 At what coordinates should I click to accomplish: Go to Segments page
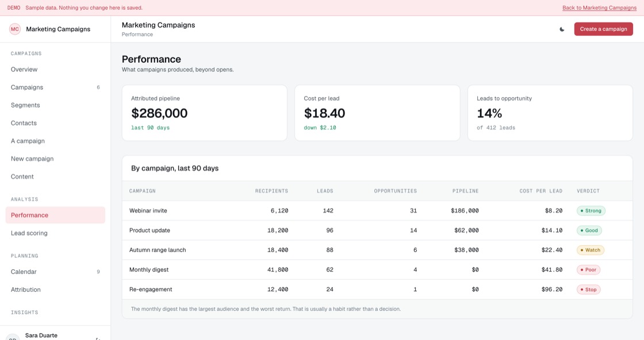click(55, 105)
